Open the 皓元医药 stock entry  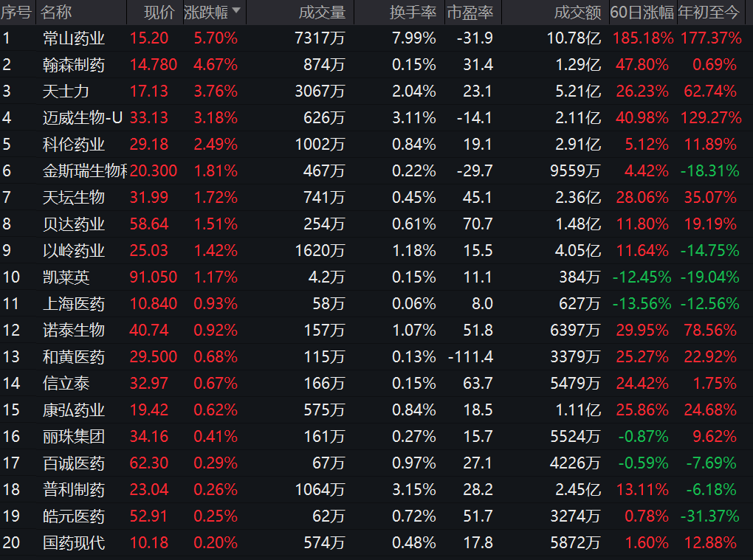74,516
